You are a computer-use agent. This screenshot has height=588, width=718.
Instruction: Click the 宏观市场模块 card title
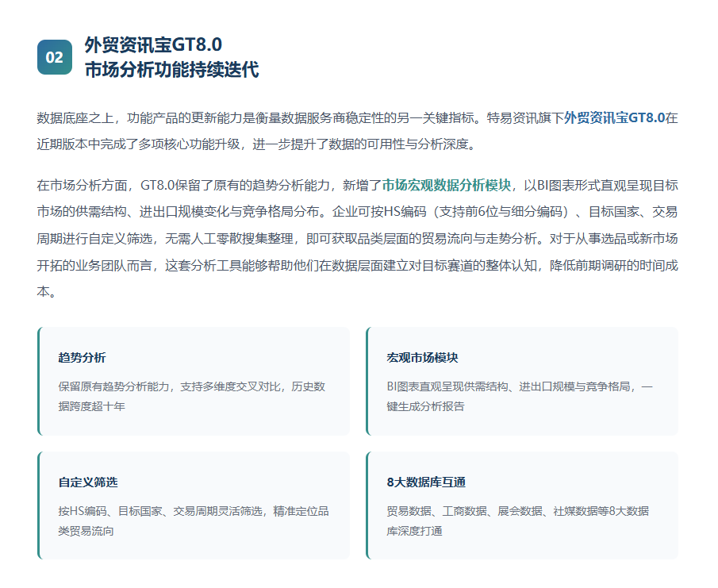click(x=422, y=358)
